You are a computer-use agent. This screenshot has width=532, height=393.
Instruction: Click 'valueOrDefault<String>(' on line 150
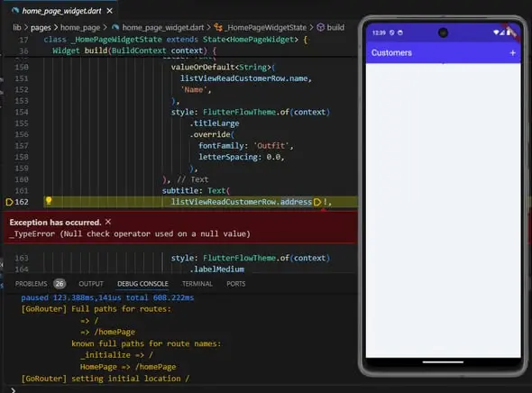[x=223, y=67]
